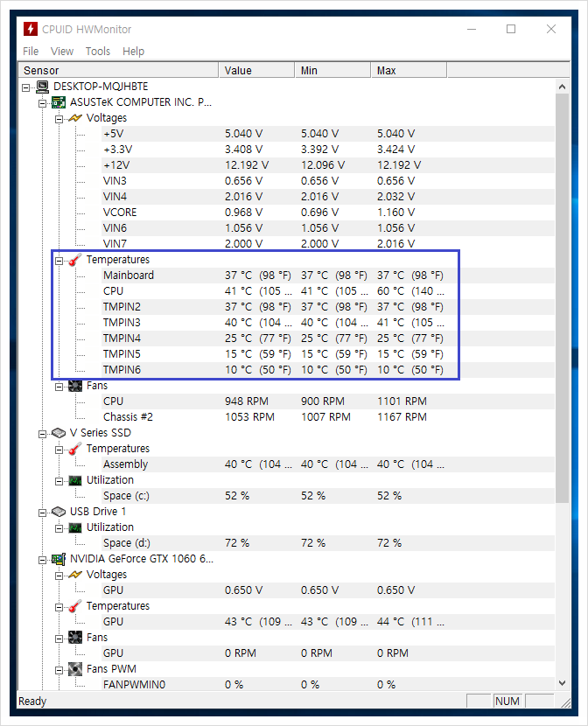Click the 1.160 V VCORE max value
The image size is (588, 726).
pyautogui.click(x=395, y=213)
